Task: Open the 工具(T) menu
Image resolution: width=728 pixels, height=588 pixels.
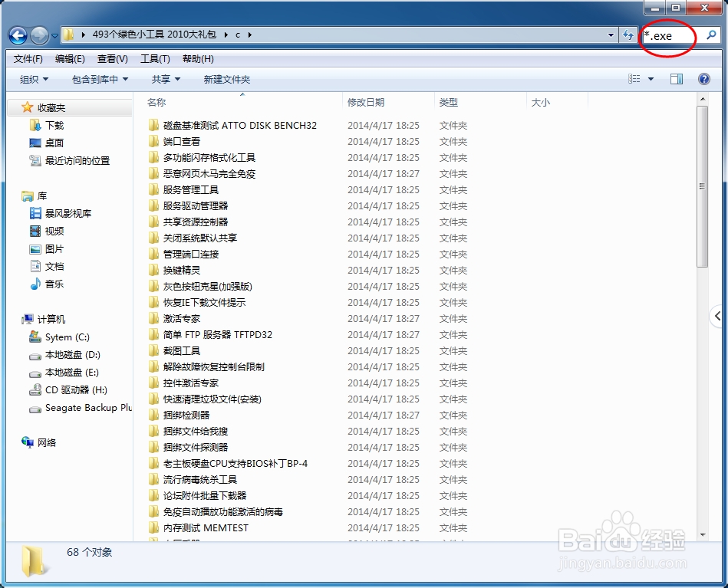Action: [x=155, y=59]
